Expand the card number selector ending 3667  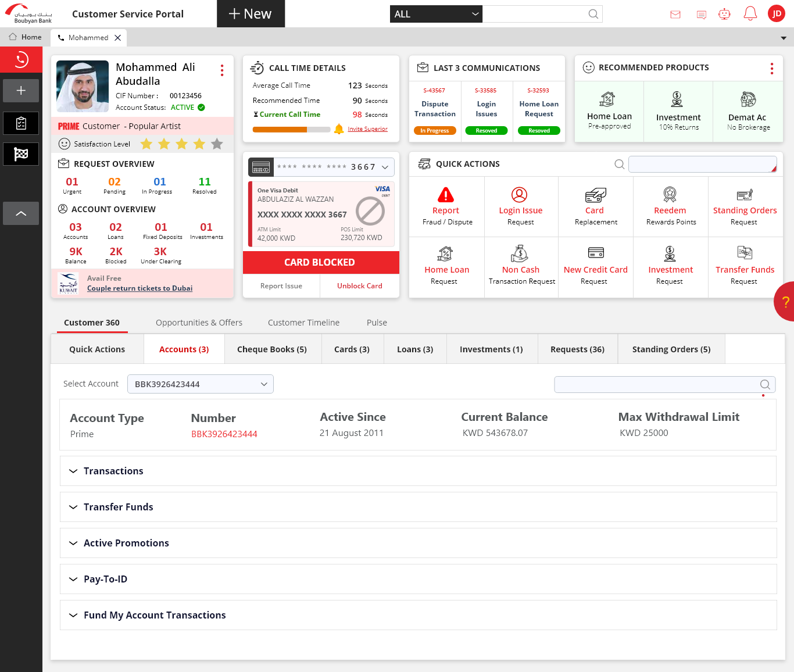[321, 167]
